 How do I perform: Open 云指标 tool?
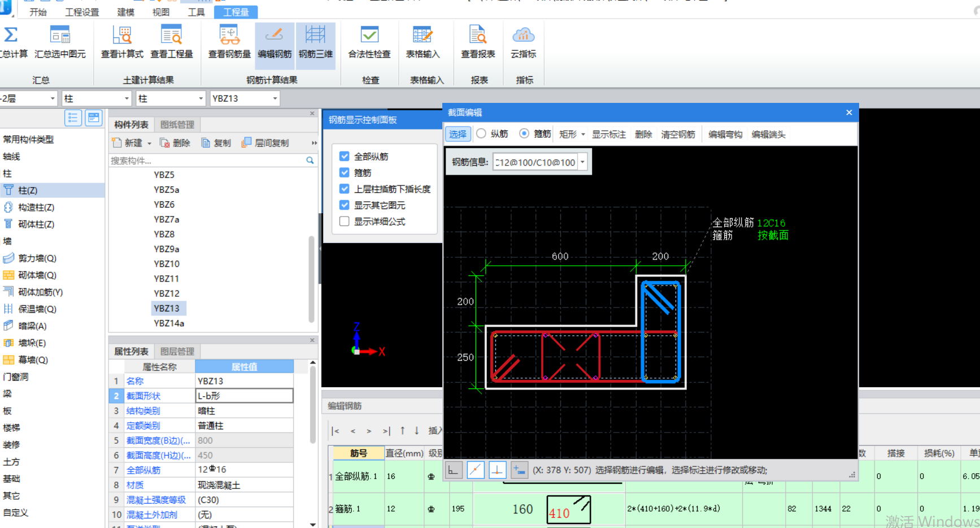(x=524, y=42)
